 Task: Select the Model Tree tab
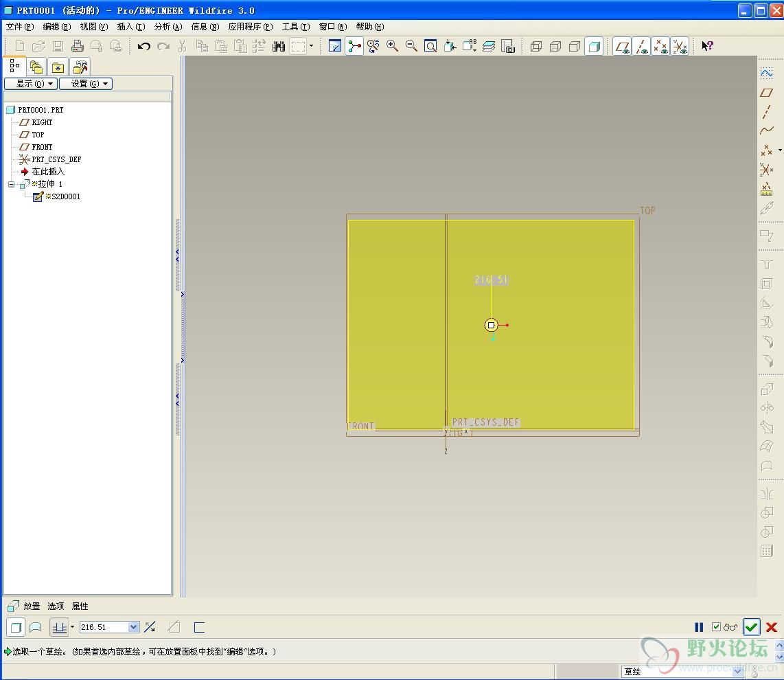(14, 66)
